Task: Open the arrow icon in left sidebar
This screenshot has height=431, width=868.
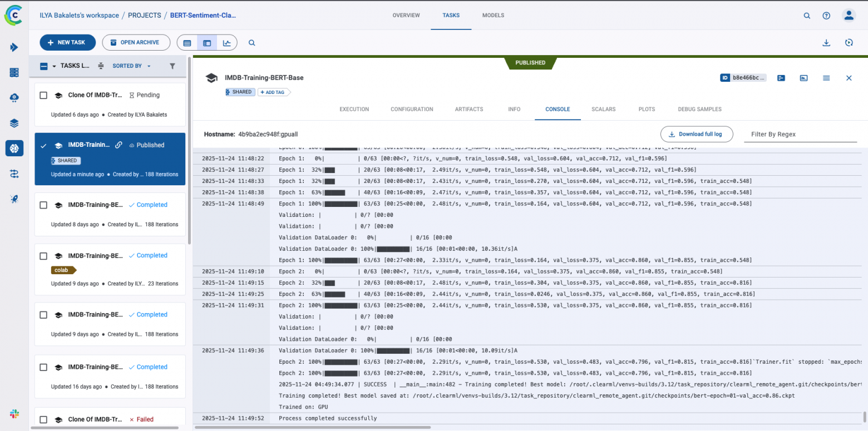Action: (x=14, y=47)
